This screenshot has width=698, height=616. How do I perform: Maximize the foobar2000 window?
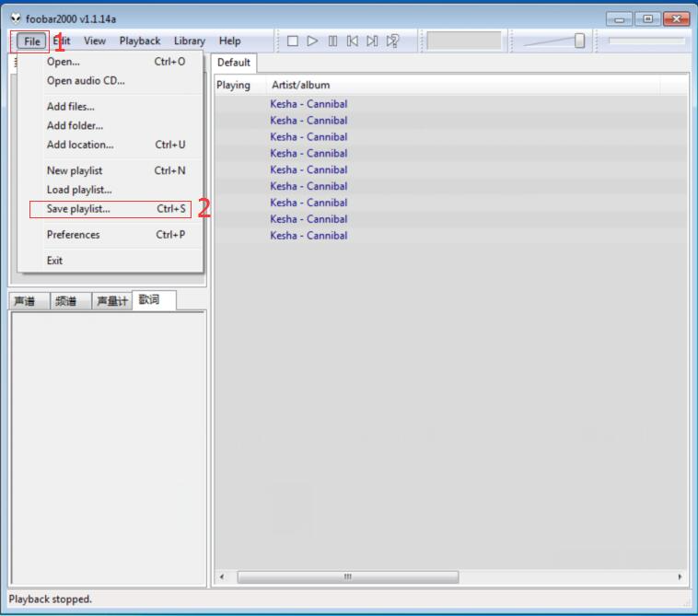coord(647,19)
